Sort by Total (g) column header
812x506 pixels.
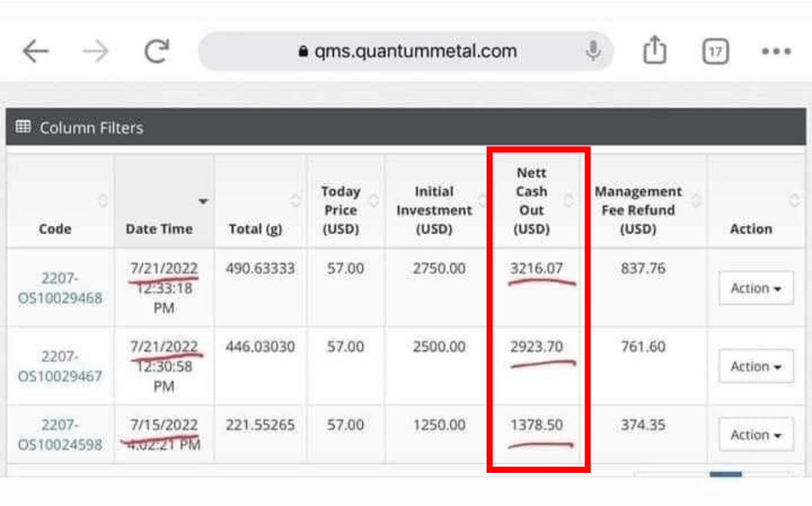tap(255, 229)
